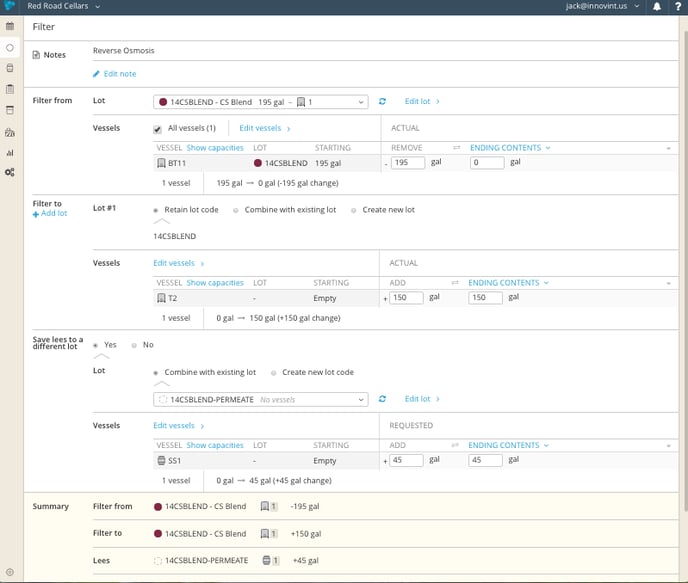Click the swap arrows icon in Filter from table

coord(457,148)
